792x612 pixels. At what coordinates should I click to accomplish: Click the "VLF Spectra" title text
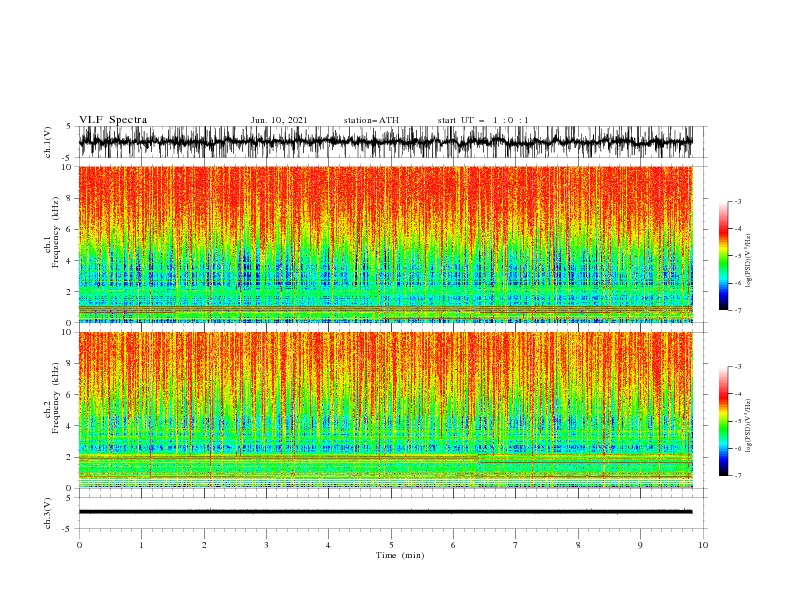tap(113, 120)
